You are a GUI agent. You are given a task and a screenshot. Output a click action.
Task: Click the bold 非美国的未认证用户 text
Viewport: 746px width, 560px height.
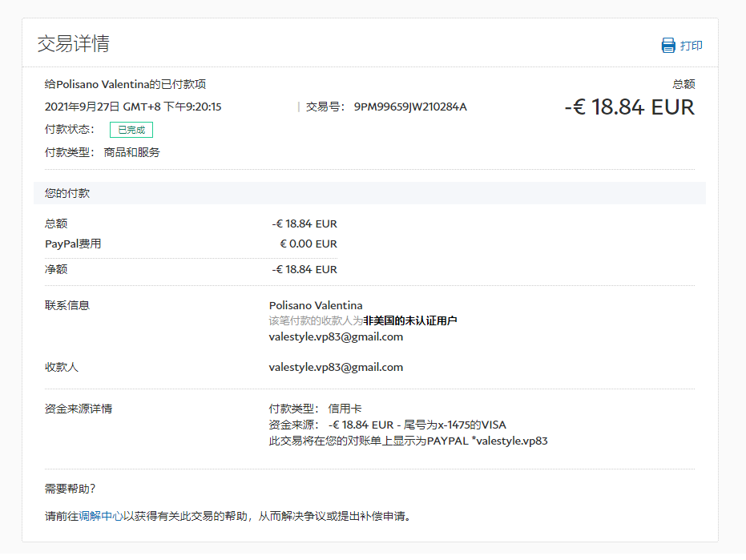[x=409, y=320]
